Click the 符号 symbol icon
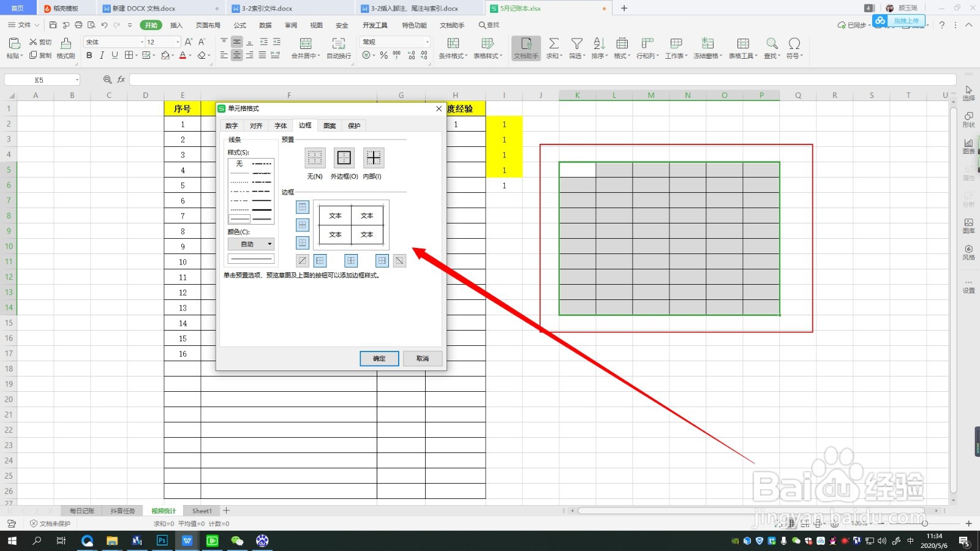This screenshot has width=980, height=551. (x=794, y=43)
